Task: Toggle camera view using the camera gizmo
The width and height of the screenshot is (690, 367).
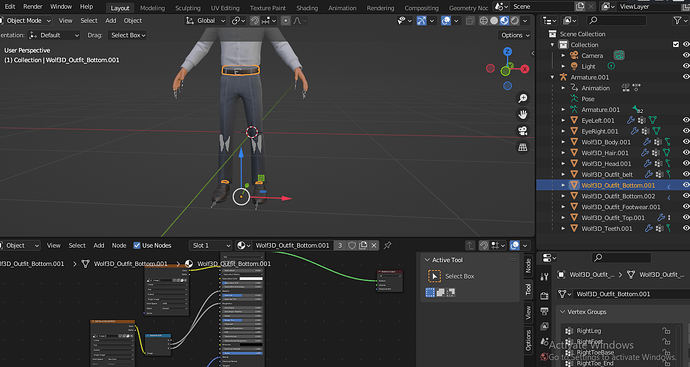Action: click(x=522, y=131)
